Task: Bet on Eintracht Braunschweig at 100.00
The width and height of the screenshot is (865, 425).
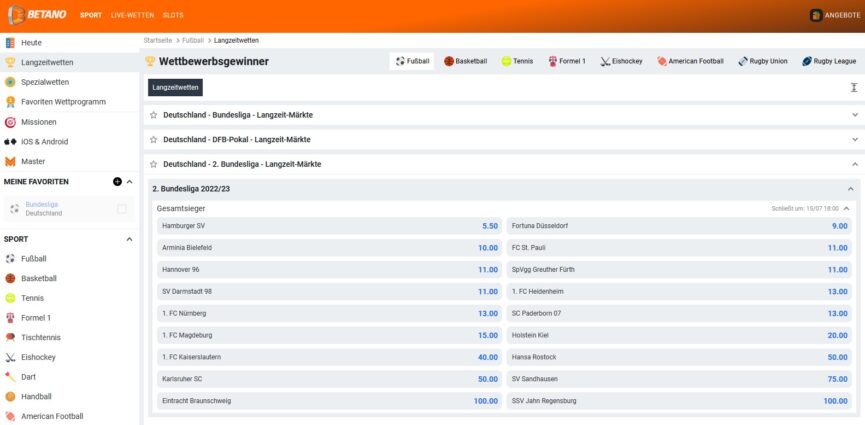Action: 329,401
